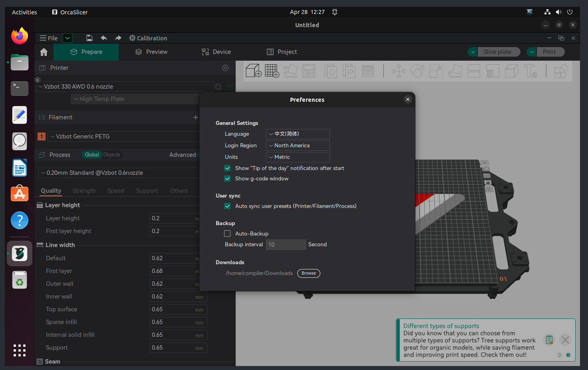Enable Auto-Backup in Preferences
The height and width of the screenshot is (370, 588).
coord(227,233)
